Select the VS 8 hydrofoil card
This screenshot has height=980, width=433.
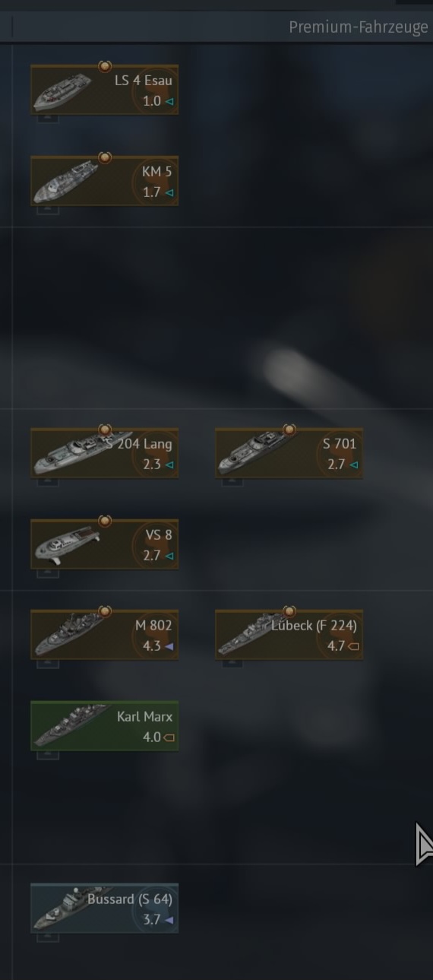point(105,544)
